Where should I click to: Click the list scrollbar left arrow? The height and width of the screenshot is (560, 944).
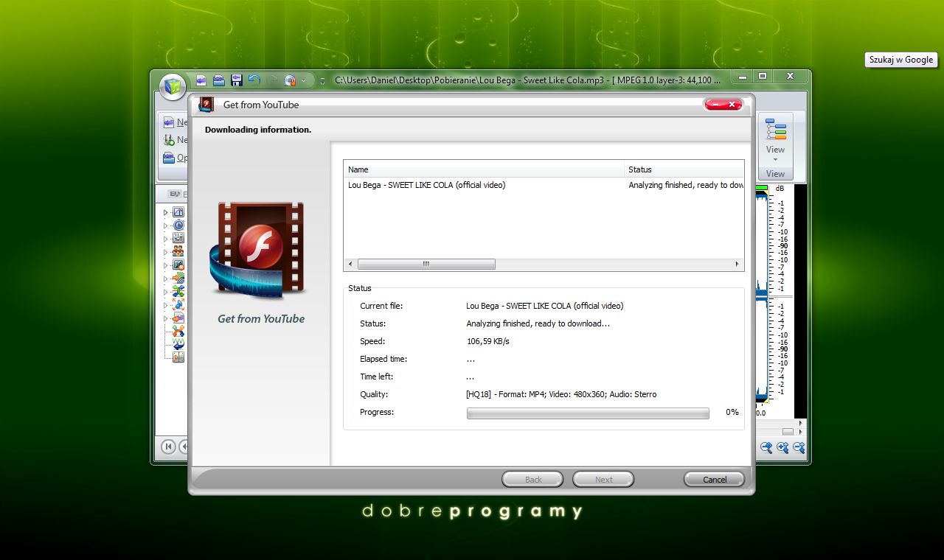pos(350,264)
